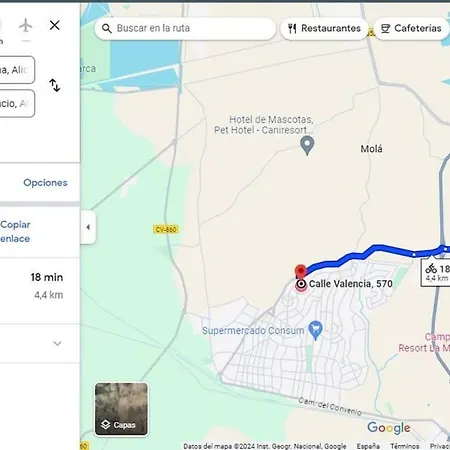
Task: Swap the origin and destination points
Action: pyautogui.click(x=54, y=85)
